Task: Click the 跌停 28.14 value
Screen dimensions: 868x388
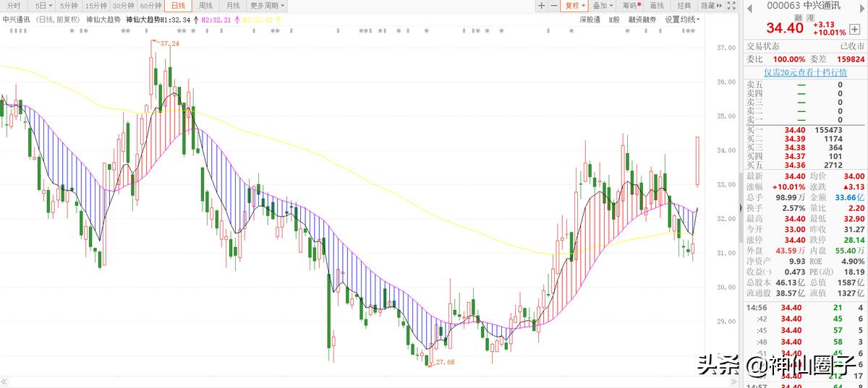Action: click(854, 239)
